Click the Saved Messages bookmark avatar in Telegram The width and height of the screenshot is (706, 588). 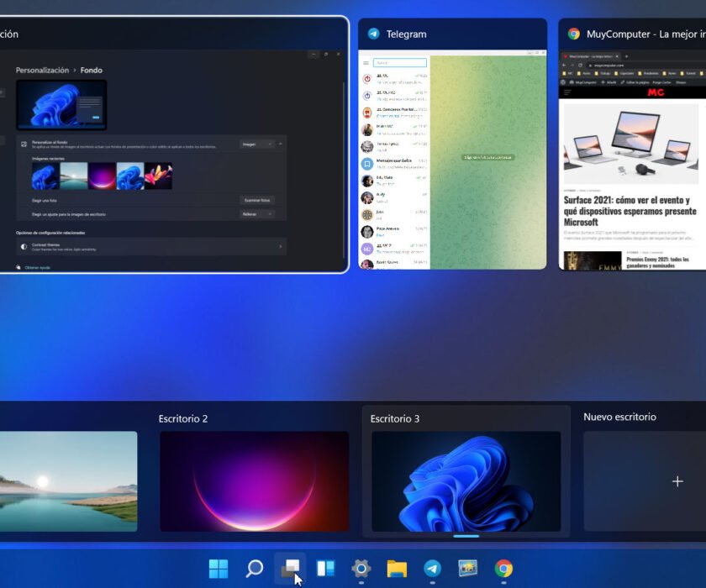367,164
